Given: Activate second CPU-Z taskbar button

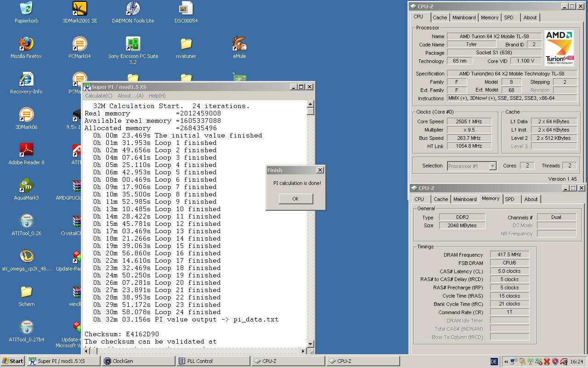Looking at the screenshot, I should coord(363,361).
